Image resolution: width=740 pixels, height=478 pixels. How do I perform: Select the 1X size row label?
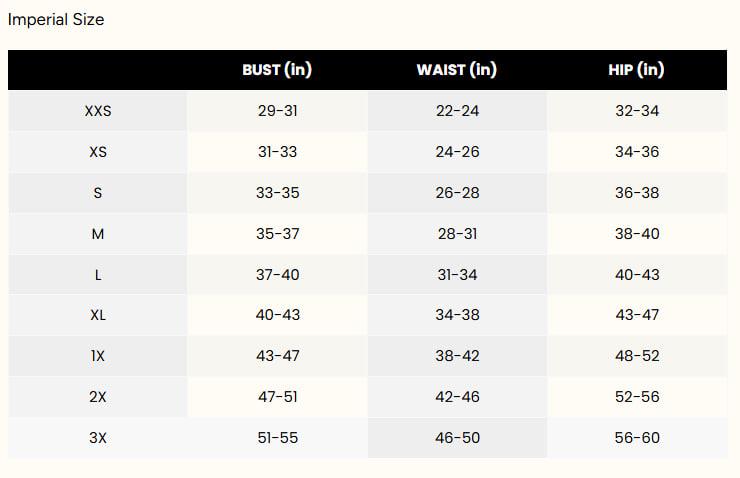[x=98, y=356]
